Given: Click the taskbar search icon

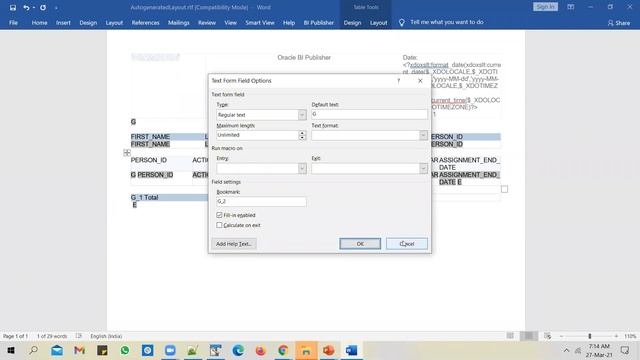Looking at the screenshot, I should tap(34, 350).
